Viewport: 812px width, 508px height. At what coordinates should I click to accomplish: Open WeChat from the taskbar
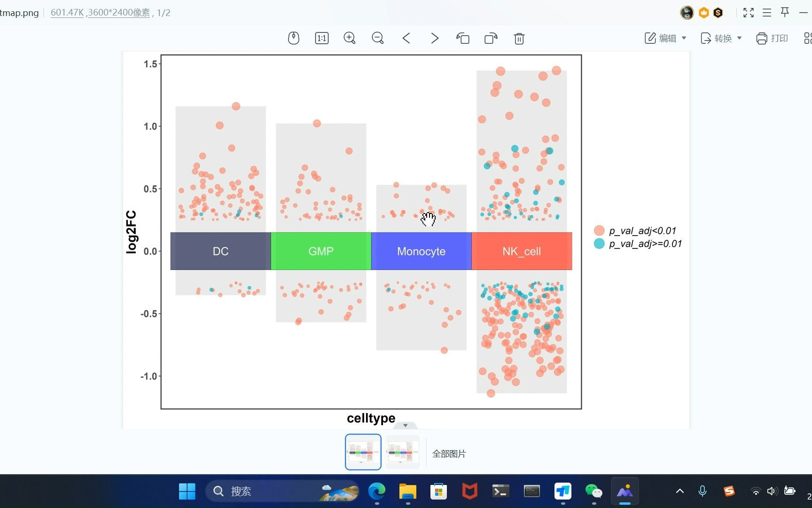[x=593, y=492]
